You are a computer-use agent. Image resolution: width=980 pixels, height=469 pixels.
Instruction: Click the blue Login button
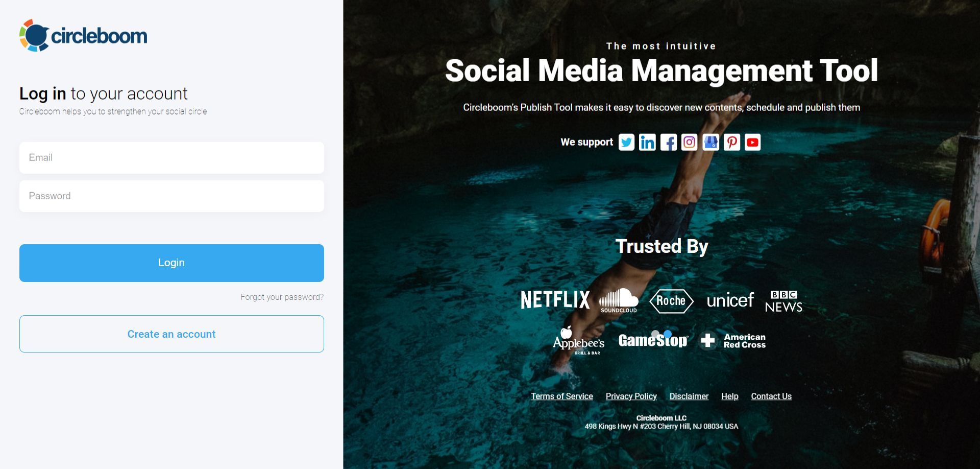171,263
